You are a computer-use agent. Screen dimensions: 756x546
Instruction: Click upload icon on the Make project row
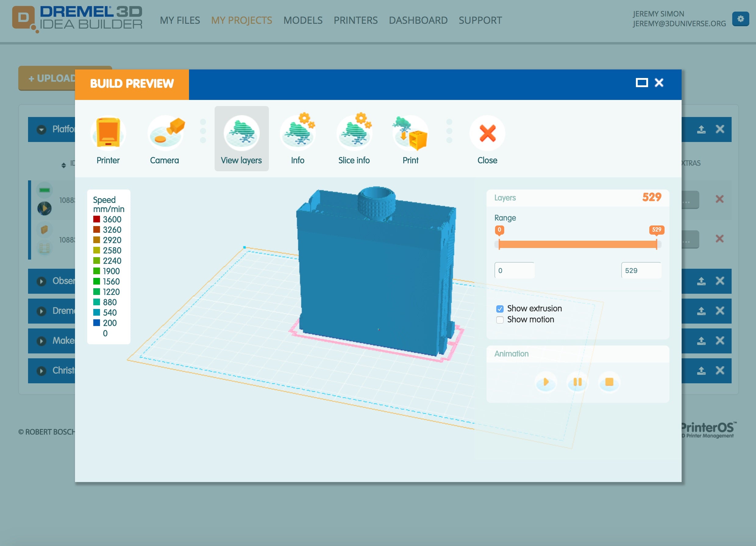[701, 341]
